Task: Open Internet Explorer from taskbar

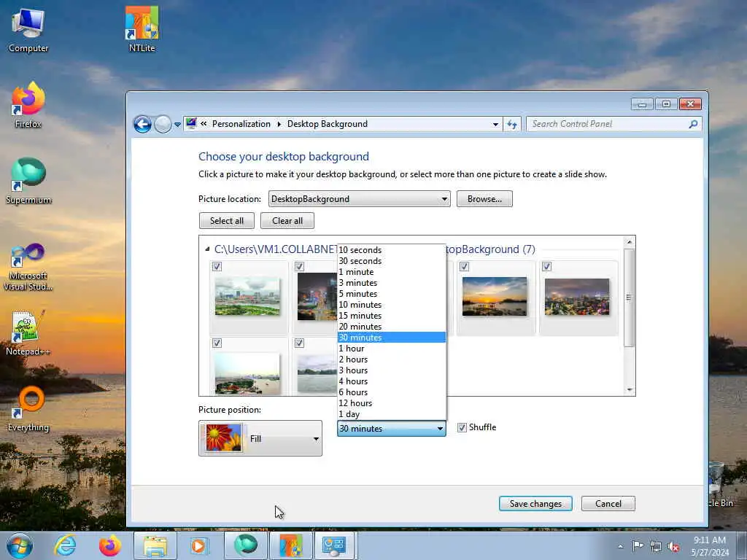Action: tap(65, 545)
